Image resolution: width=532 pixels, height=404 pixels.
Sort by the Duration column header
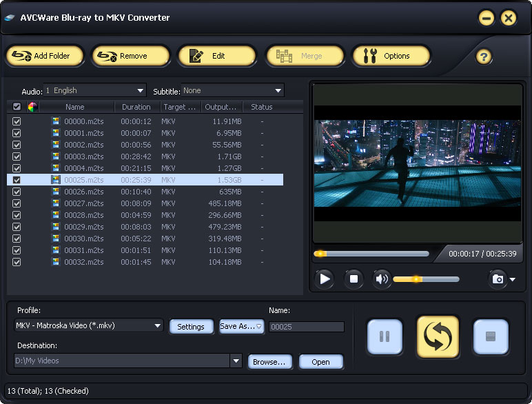click(x=136, y=107)
